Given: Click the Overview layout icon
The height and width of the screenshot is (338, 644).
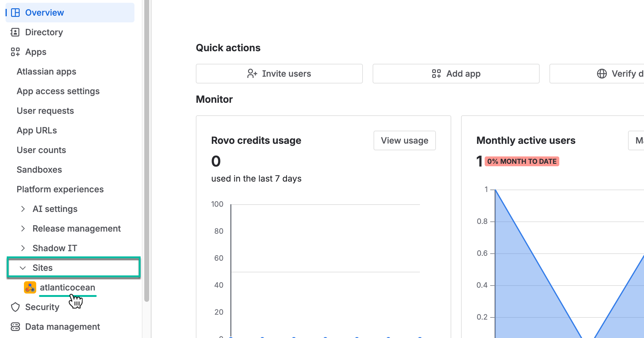Looking at the screenshot, I should 16,12.
